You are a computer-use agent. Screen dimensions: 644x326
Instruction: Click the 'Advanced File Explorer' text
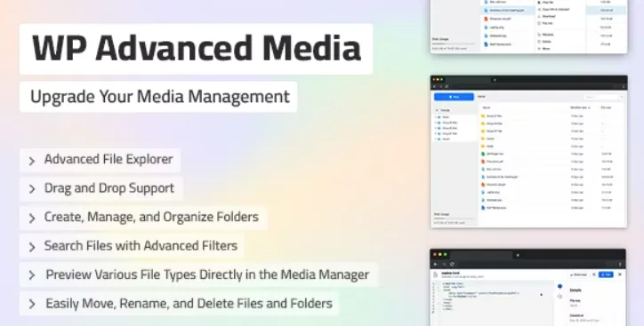coord(109,159)
